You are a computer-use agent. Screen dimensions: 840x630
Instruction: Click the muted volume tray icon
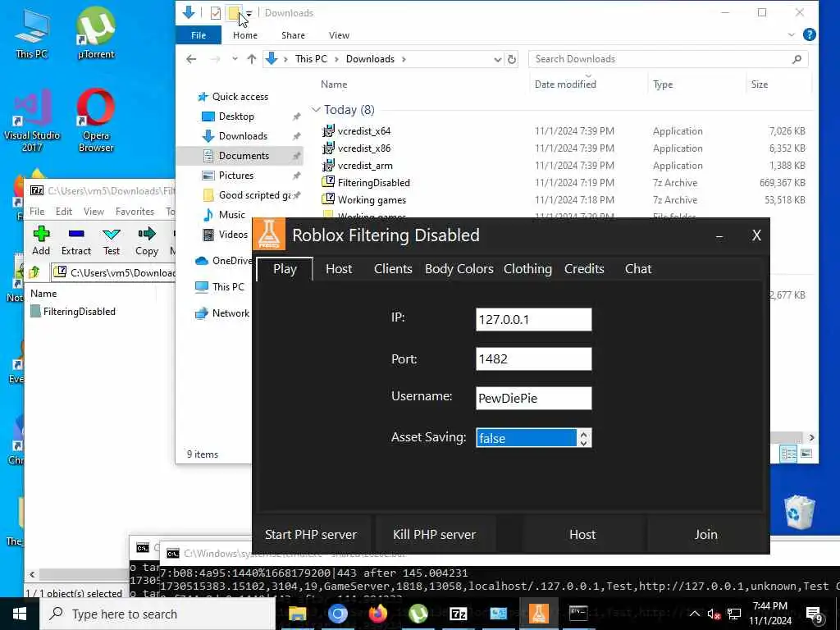(714, 614)
